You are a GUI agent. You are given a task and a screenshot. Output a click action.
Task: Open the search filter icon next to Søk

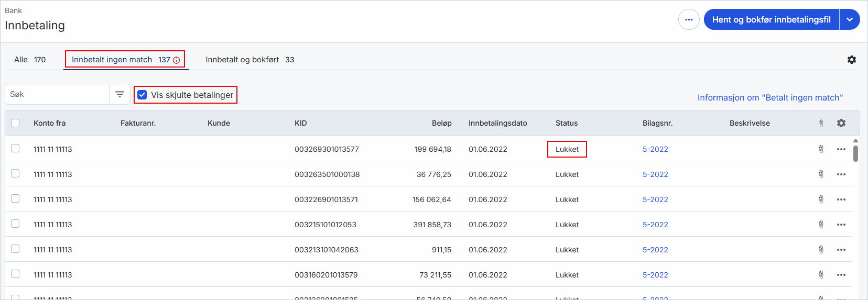tap(120, 94)
